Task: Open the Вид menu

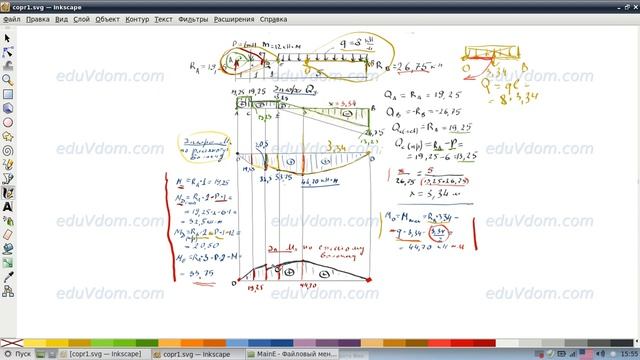Action: (x=61, y=19)
